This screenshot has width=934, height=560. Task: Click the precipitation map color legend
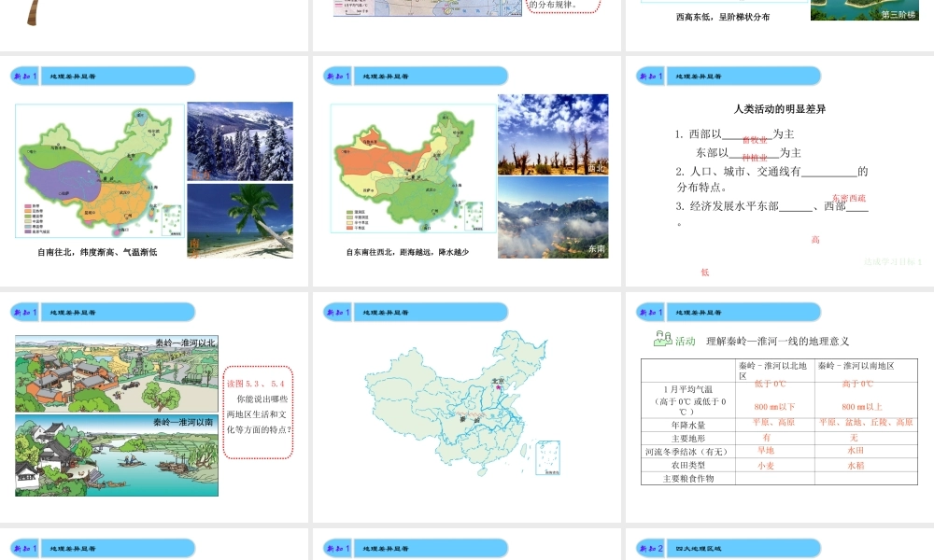[x=356, y=219]
